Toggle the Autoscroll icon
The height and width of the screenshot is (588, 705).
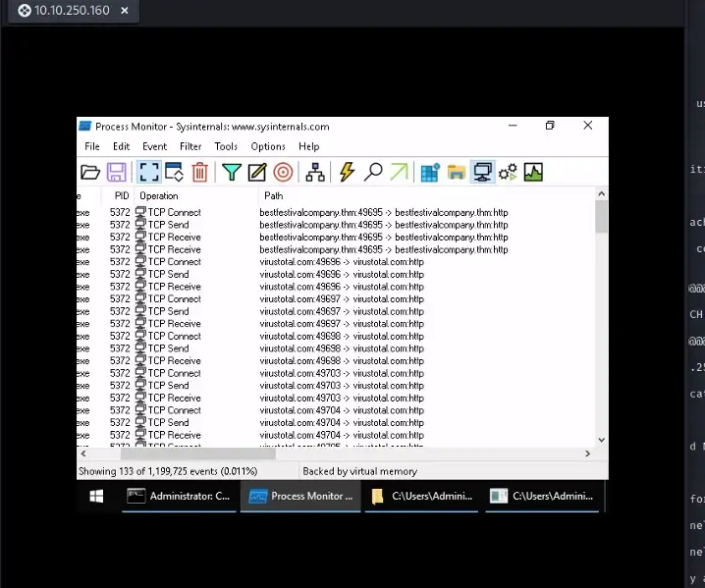[x=174, y=172]
